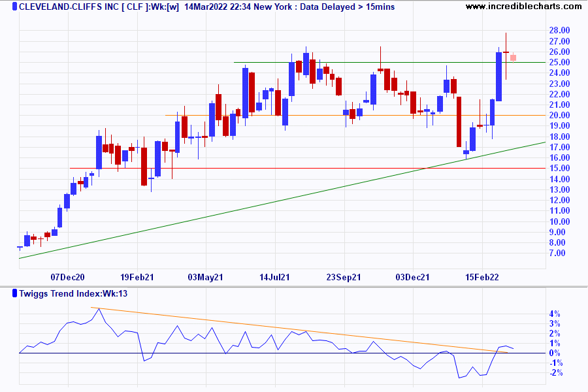Click the 28.00 price axis value
This screenshot has width=588, height=392.
pyautogui.click(x=559, y=31)
